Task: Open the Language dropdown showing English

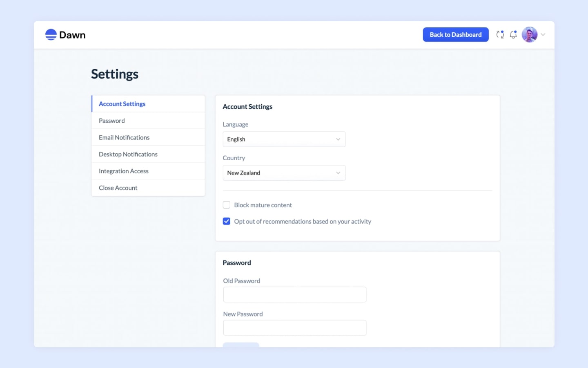Action: [284, 139]
